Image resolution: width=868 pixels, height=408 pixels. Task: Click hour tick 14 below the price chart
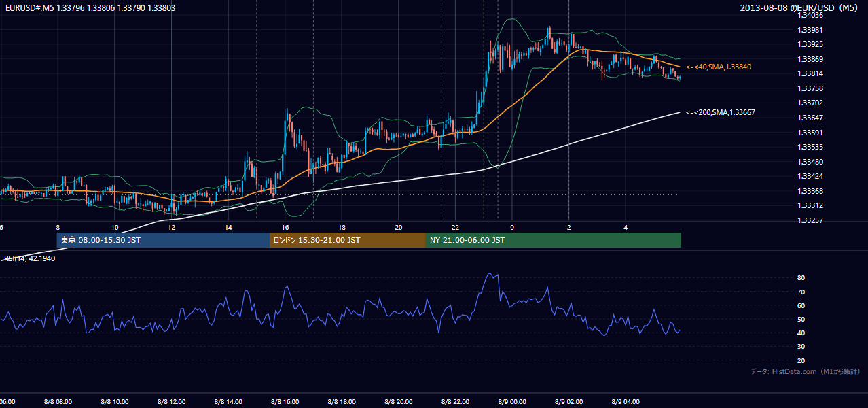pos(228,227)
